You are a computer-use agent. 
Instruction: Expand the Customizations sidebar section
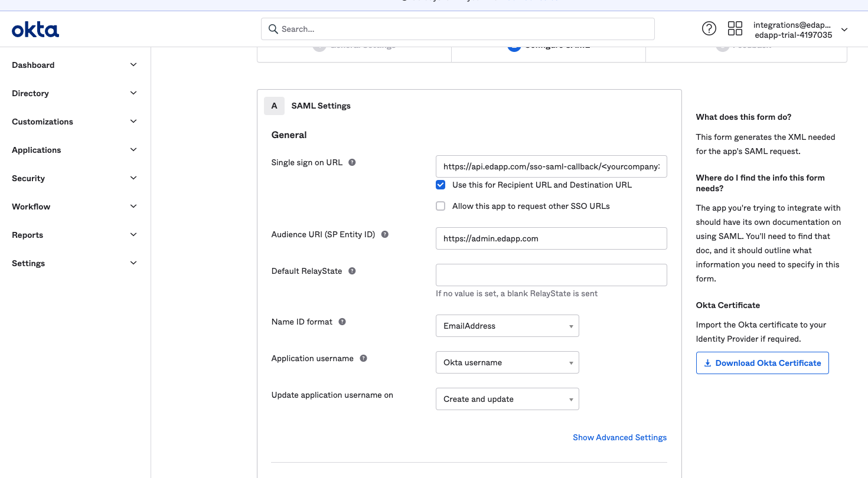click(x=74, y=122)
